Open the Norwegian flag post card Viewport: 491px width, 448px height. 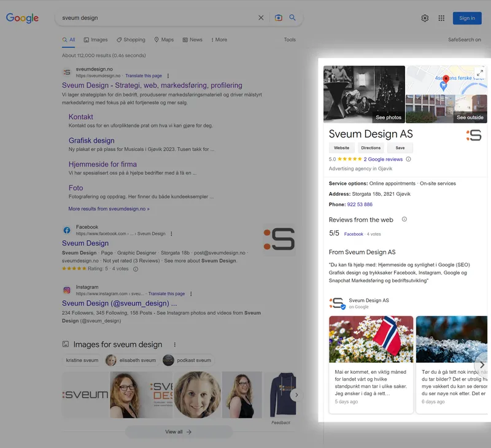point(371,365)
